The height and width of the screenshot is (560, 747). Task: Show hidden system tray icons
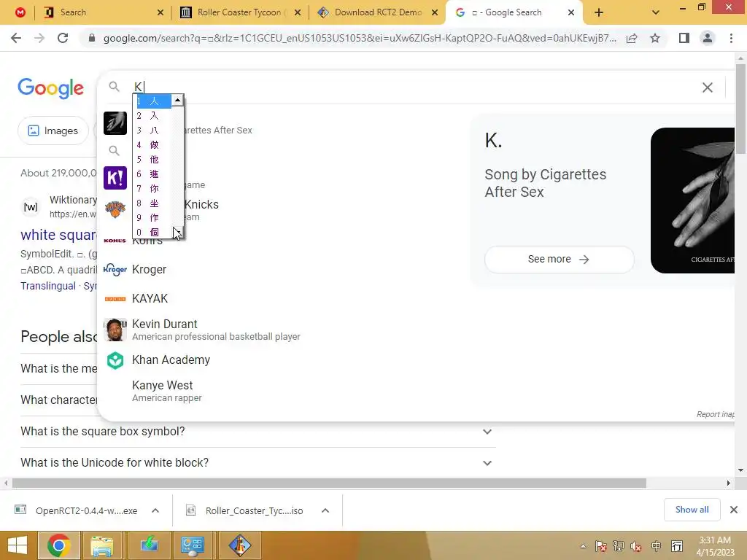click(583, 546)
